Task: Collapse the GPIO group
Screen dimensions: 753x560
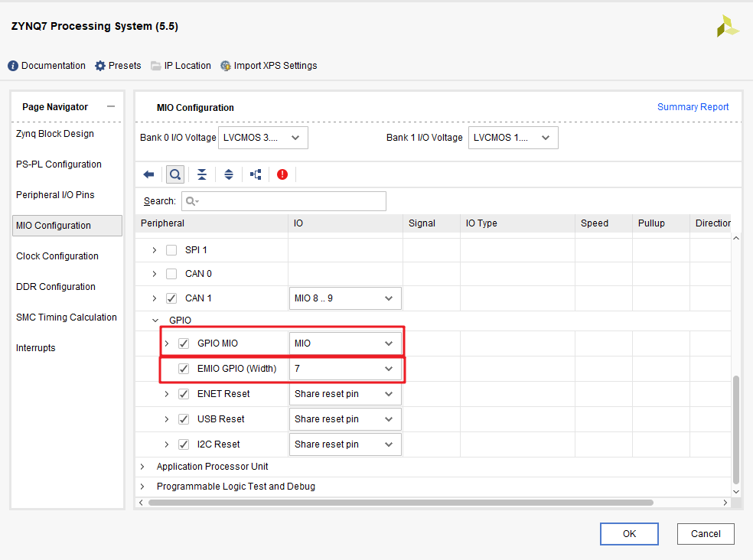Action: [155, 321]
